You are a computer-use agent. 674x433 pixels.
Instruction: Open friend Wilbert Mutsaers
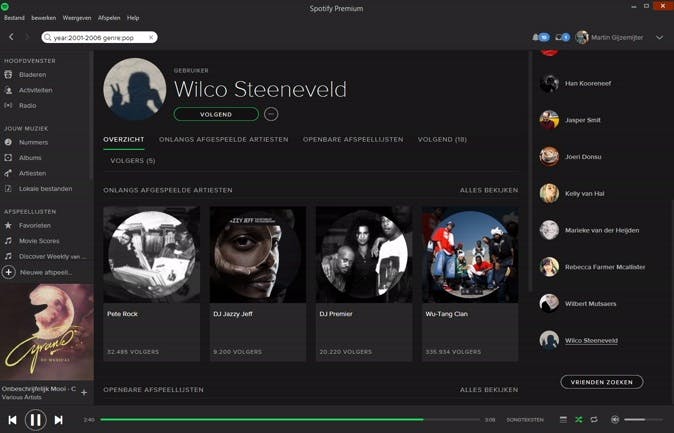click(578, 304)
